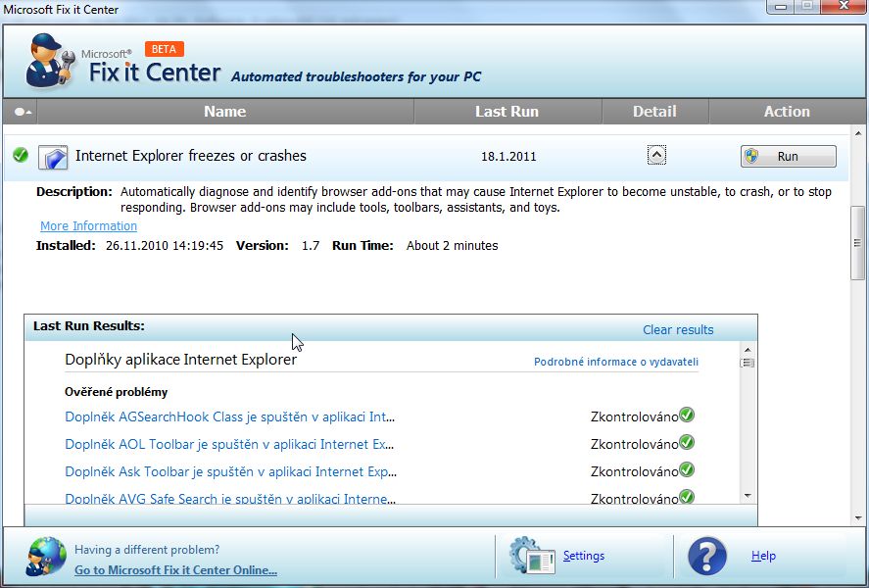Collapse the Internet Explorer freezes detail chevron
Screen dimensions: 869x588
click(656, 155)
